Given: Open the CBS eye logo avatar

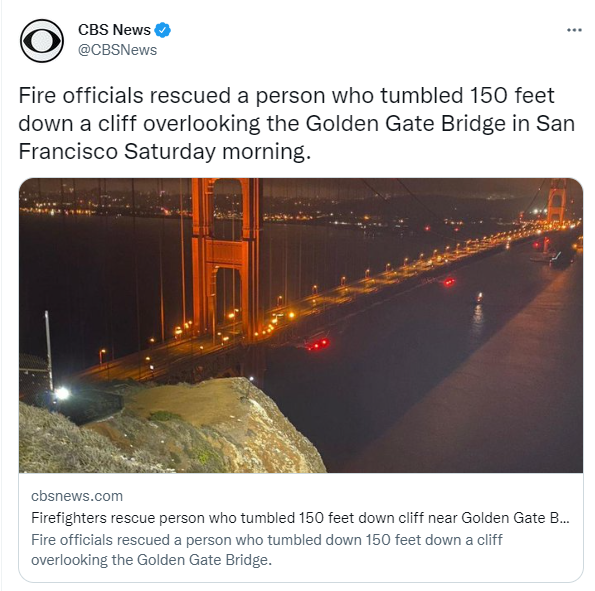Looking at the screenshot, I should pos(42,41).
